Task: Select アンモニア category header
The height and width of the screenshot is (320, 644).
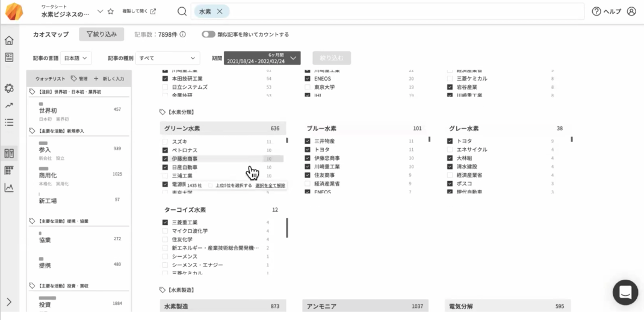Action: (365, 306)
